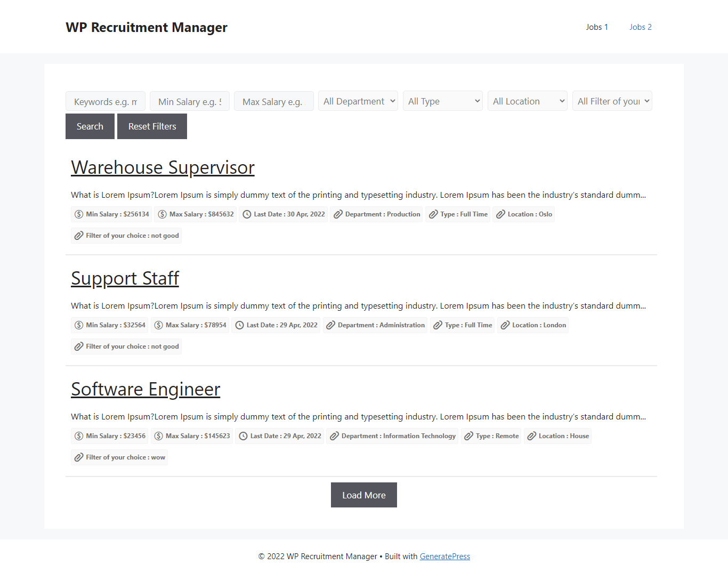This screenshot has width=728, height=573.
Task: Click 'Location : London' text
Action: click(x=539, y=325)
